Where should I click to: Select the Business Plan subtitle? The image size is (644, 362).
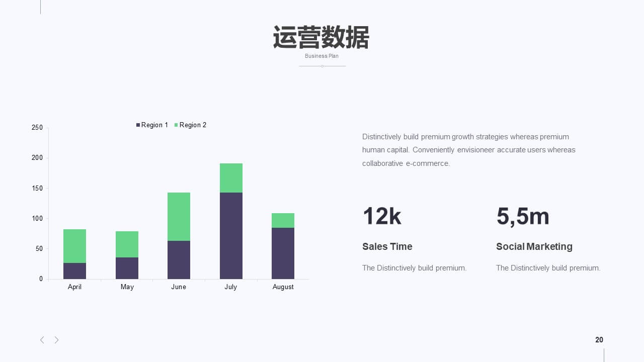tap(321, 56)
